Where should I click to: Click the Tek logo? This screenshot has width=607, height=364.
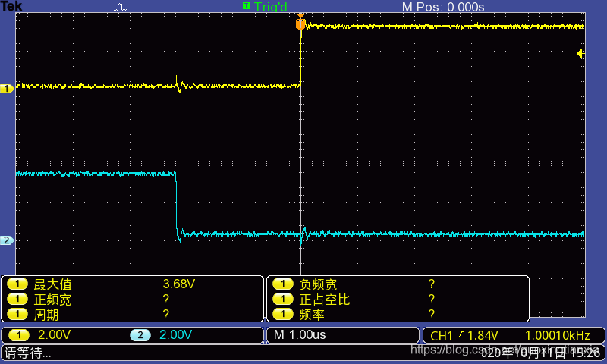tap(11, 6)
